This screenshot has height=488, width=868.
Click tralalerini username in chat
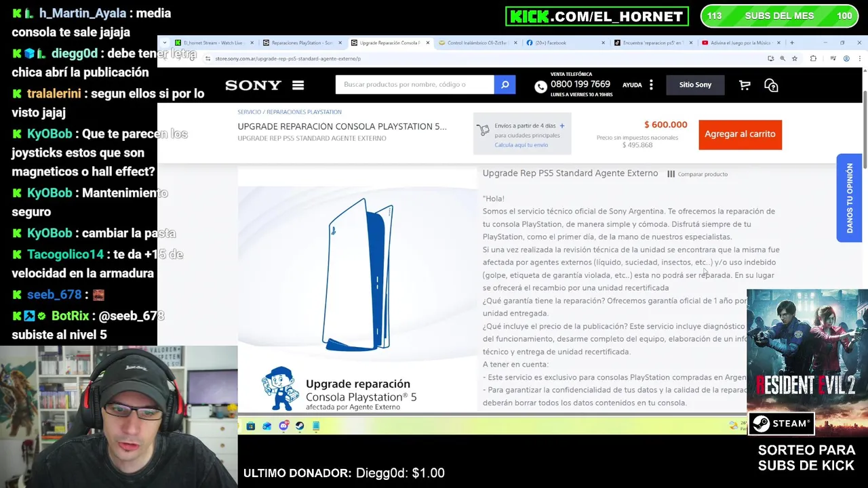(54, 94)
